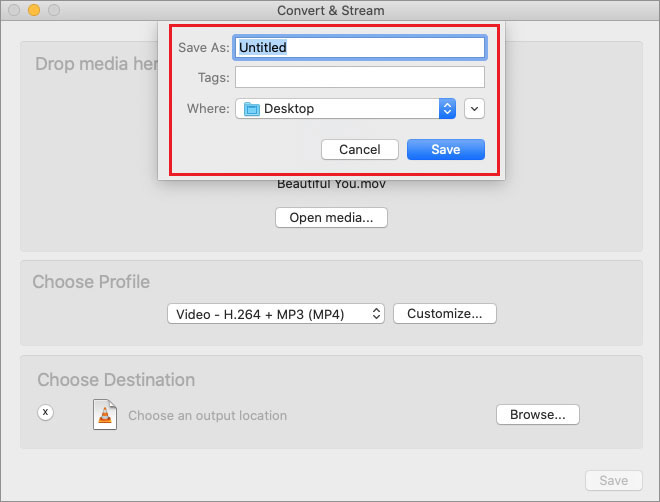The width and height of the screenshot is (660, 502).
Task: Click the Desktop folder icon in the Where field
Action: tap(251, 108)
